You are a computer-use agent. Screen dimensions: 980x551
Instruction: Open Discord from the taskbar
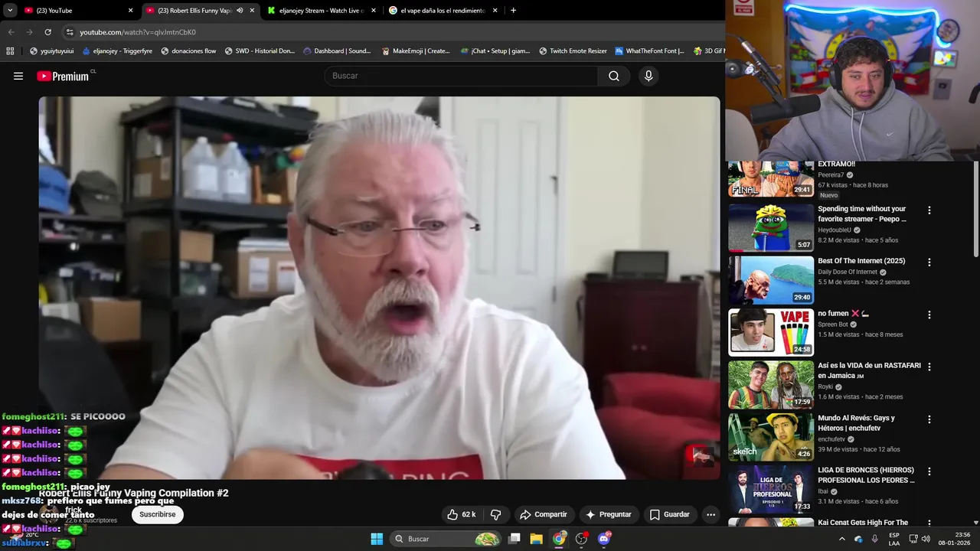[604, 539]
